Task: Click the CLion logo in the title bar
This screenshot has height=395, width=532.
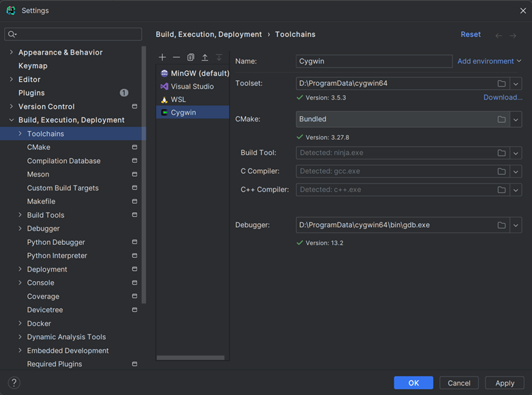Action: (x=11, y=10)
